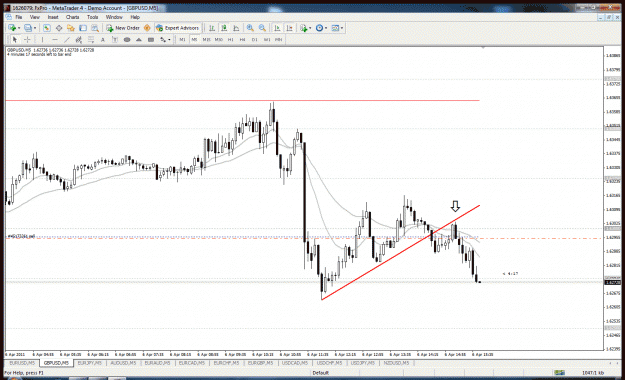Open the File menu
This screenshot has width=625, height=380.
tap(19, 17)
